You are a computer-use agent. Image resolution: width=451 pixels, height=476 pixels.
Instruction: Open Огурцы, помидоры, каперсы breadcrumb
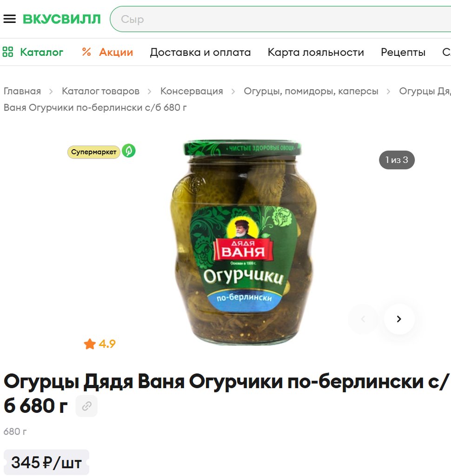point(311,91)
